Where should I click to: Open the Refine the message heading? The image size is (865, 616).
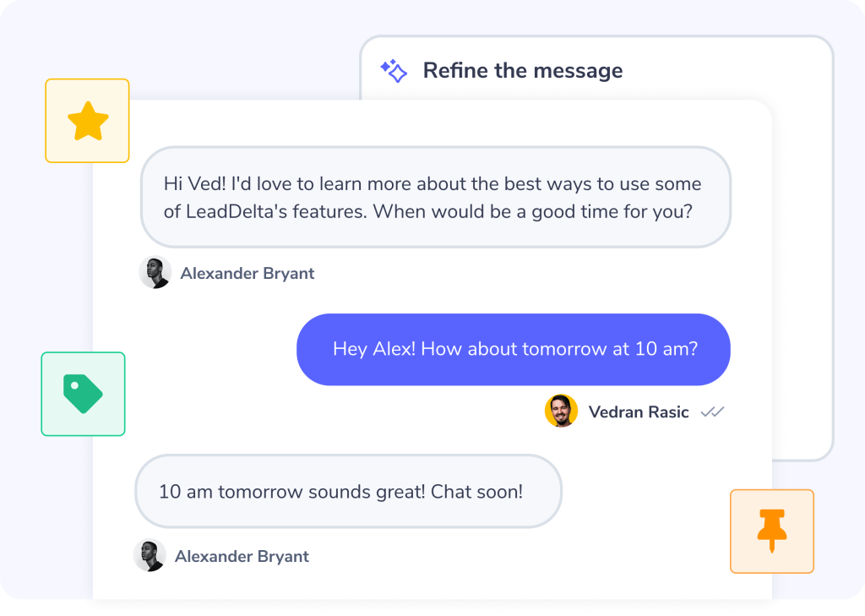pos(522,71)
